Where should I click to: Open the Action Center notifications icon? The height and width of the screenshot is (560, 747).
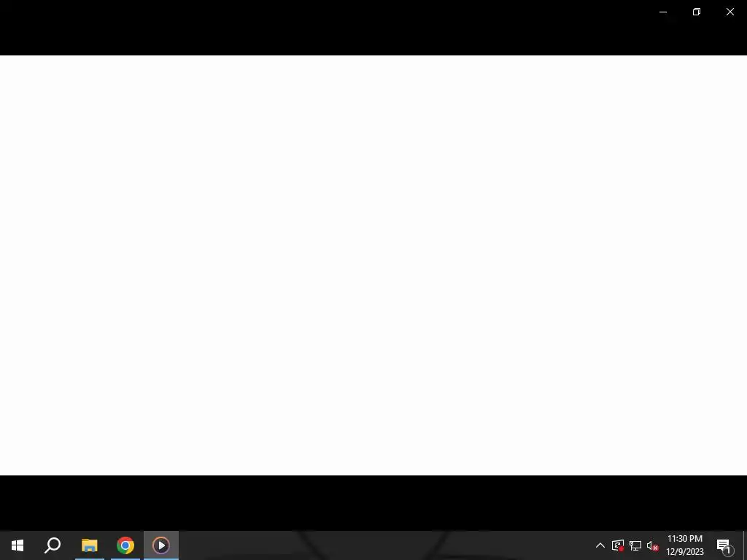pyautogui.click(x=725, y=545)
